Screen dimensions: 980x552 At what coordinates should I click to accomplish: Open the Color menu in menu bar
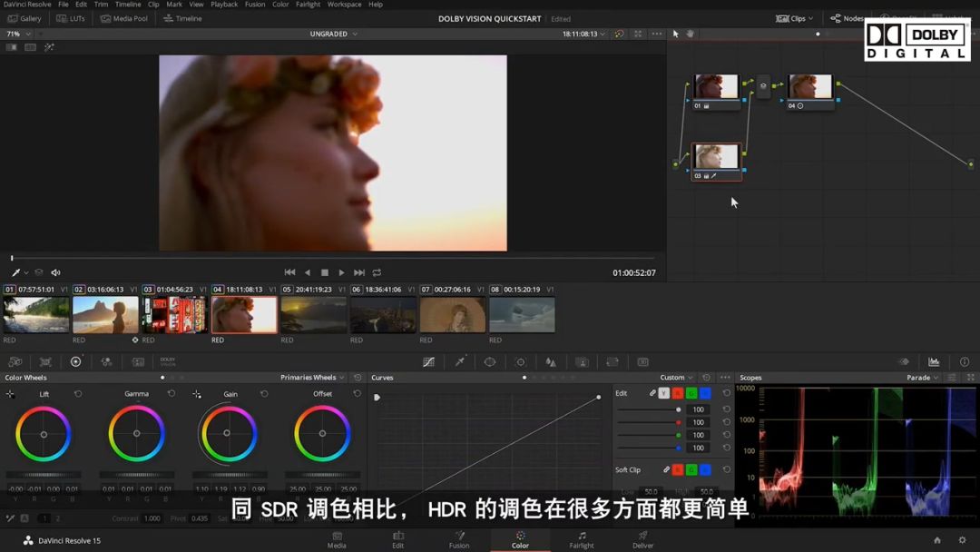tap(280, 5)
